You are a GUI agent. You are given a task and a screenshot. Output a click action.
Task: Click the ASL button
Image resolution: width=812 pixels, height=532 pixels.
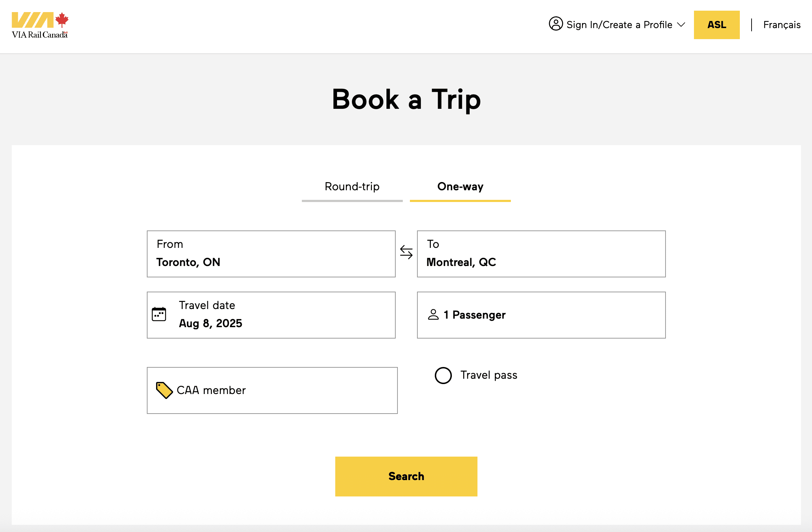pos(717,25)
